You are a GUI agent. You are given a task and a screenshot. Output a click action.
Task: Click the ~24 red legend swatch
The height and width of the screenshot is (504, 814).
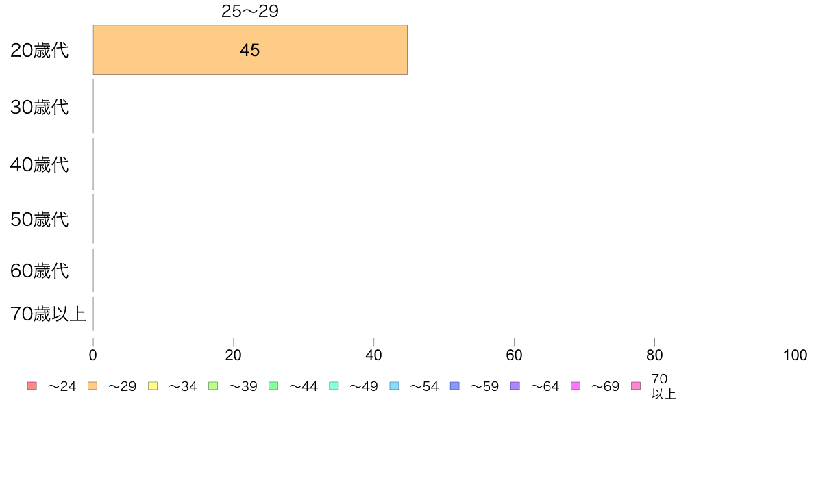[x=32, y=386]
